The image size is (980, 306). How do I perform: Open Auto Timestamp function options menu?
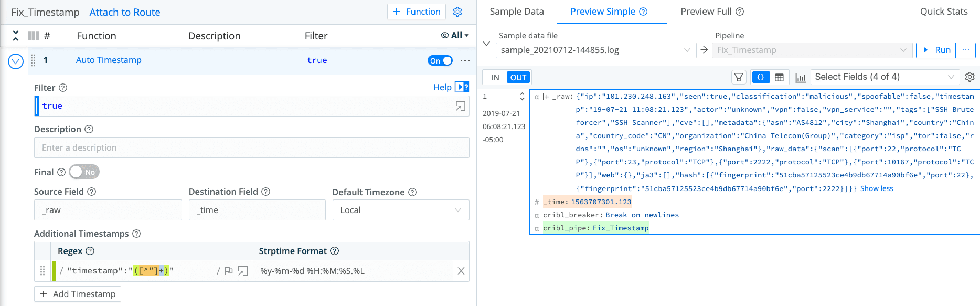click(x=465, y=60)
